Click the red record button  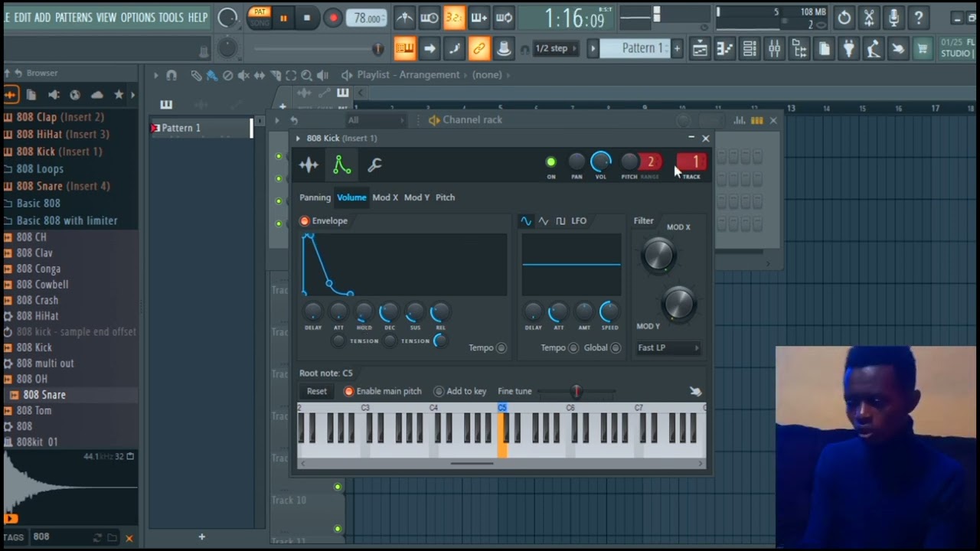coord(332,18)
